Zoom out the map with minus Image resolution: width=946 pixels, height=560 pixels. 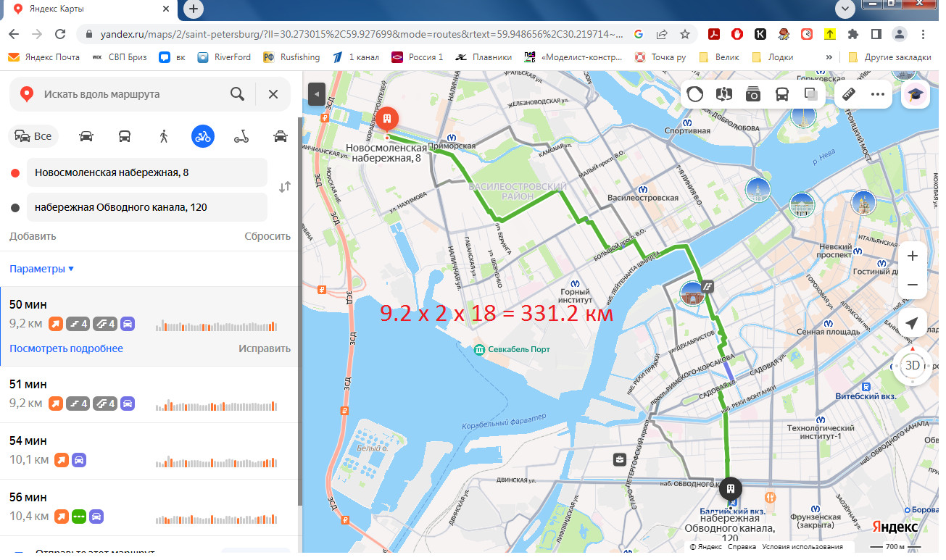point(913,285)
